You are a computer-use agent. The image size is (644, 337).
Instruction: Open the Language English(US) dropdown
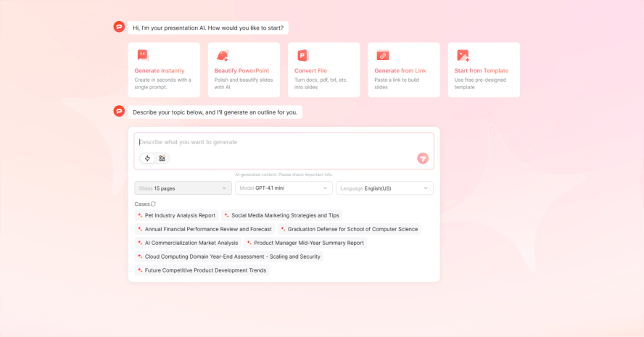click(384, 188)
